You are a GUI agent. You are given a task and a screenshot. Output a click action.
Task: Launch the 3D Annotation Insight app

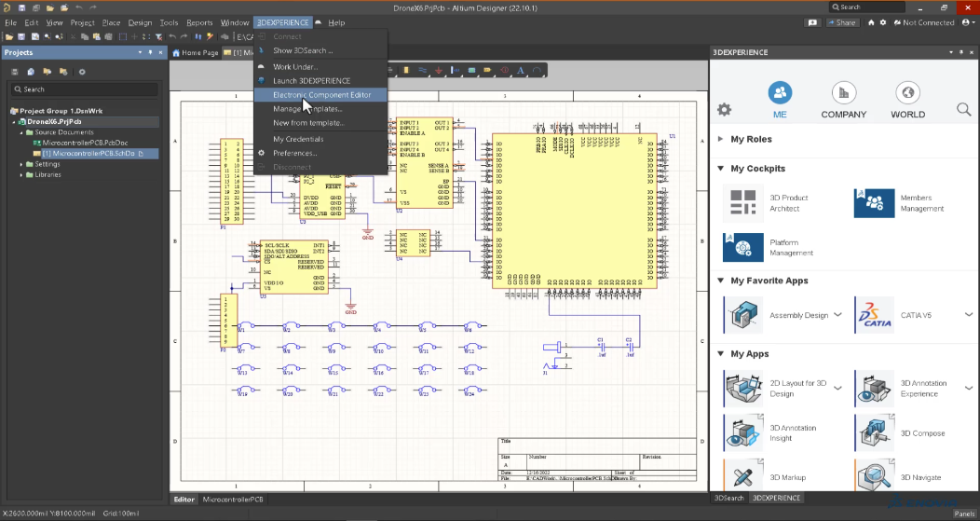pos(743,432)
